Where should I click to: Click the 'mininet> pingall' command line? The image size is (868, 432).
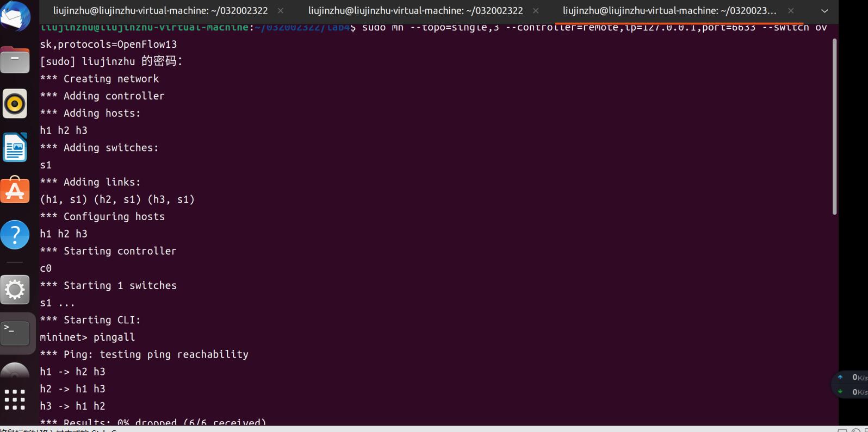(x=88, y=337)
